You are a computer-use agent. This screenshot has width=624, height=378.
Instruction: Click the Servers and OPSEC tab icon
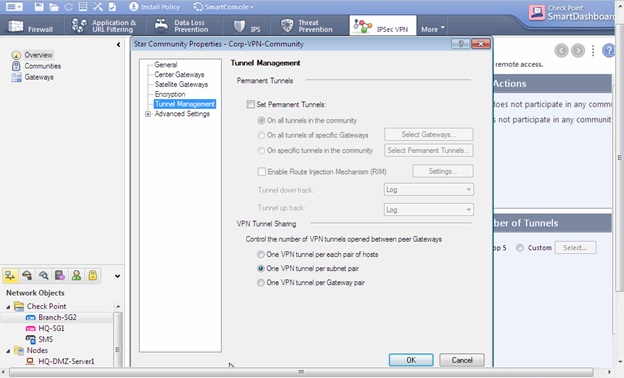[60, 275]
